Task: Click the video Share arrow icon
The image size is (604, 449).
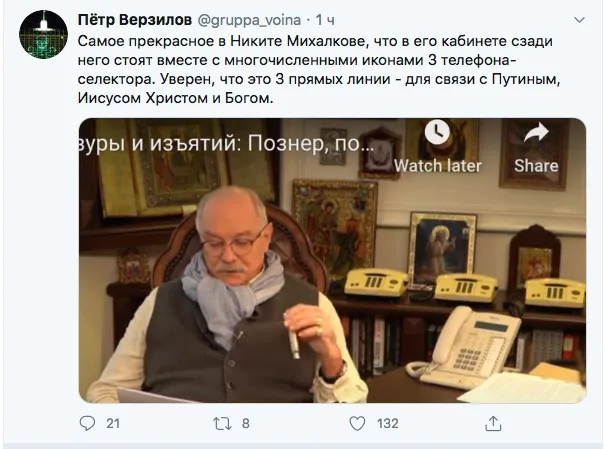Action: click(537, 132)
